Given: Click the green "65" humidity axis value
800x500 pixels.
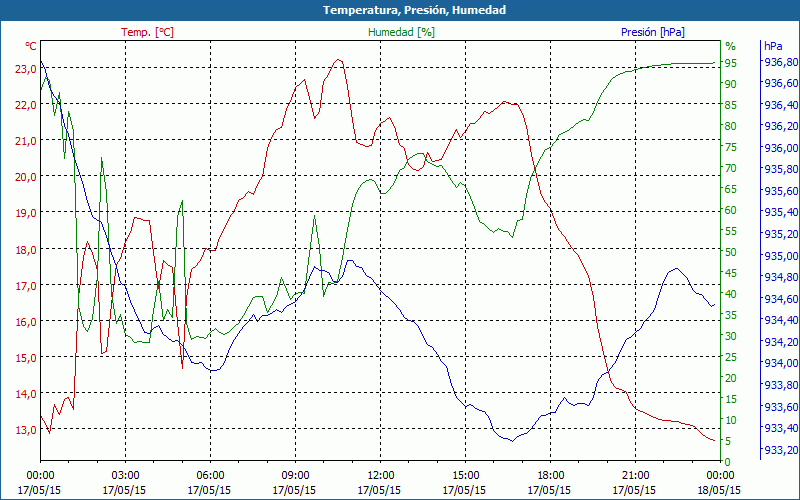Looking at the screenshot, I should click(x=731, y=190).
